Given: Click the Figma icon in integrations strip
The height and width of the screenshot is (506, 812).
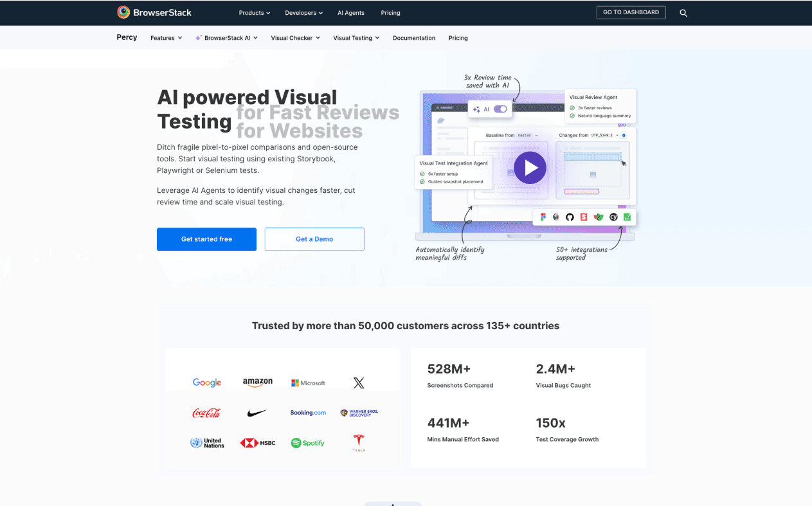Looking at the screenshot, I should pos(543,217).
